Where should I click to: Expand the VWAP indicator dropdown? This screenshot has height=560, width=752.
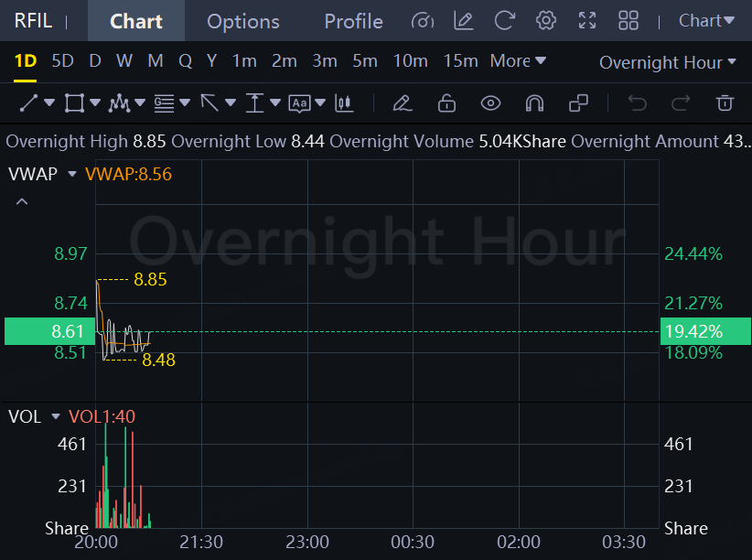tap(72, 173)
